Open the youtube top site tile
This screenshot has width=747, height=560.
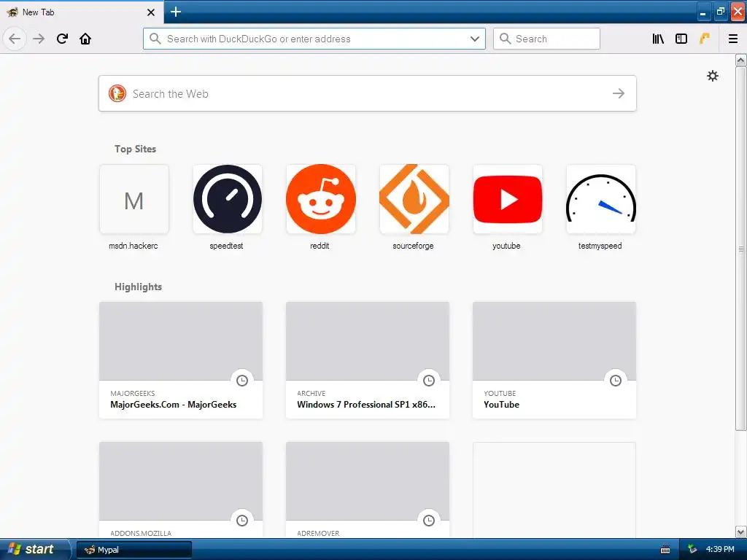pyautogui.click(x=508, y=199)
